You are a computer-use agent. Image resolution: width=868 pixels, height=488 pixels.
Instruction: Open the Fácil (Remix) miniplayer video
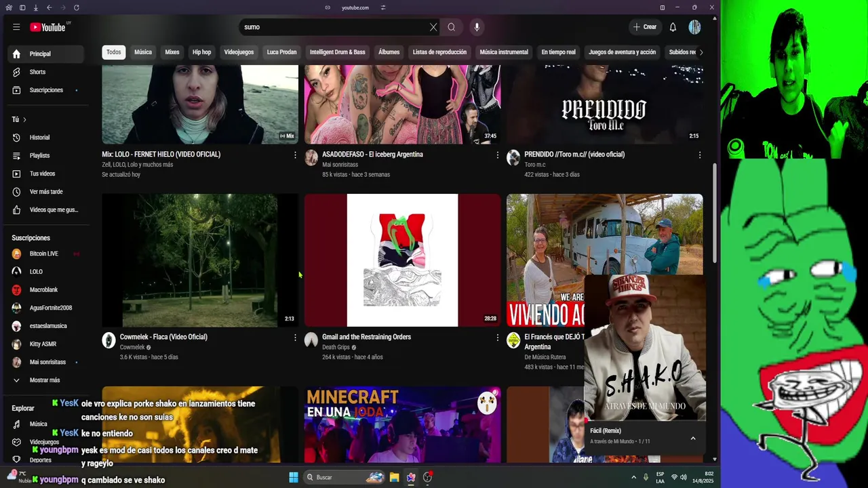[645, 348]
